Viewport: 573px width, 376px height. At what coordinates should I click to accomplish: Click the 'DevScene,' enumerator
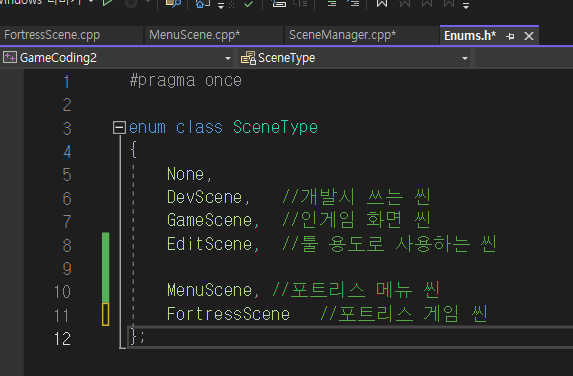point(208,198)
